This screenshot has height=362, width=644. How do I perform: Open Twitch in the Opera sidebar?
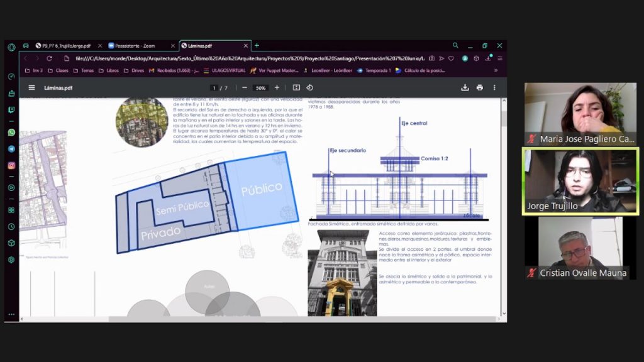coord(11,109)
